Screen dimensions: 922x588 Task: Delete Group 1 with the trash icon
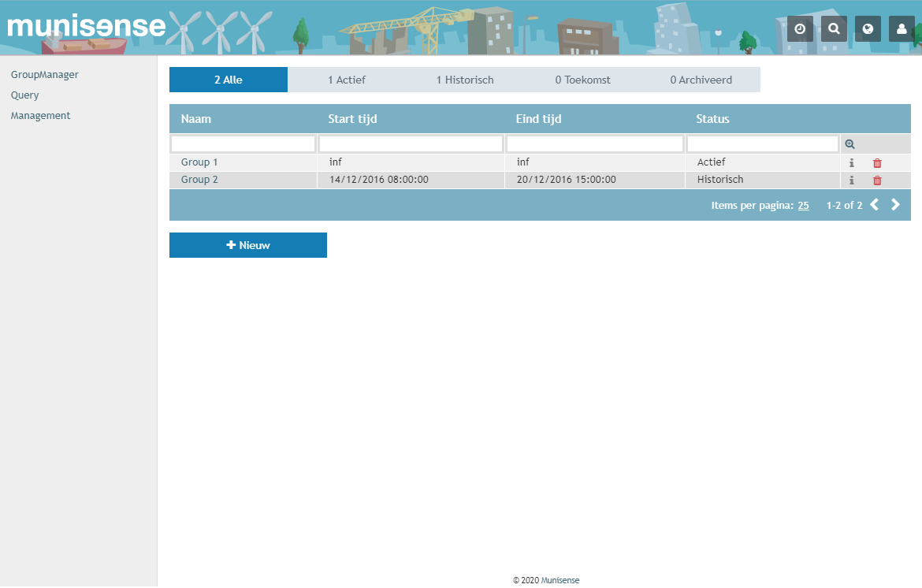pos(876,162)
